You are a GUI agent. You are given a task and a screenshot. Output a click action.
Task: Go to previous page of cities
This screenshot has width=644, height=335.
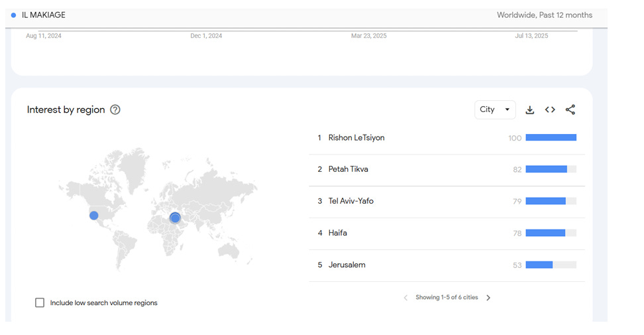click(405, 298)
